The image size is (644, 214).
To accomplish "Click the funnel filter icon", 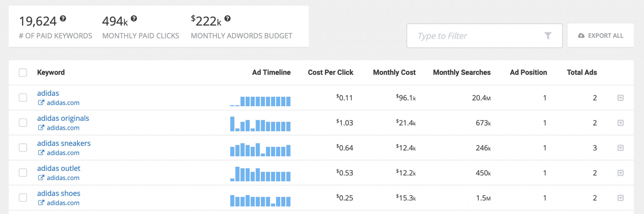I will point(548,36).
